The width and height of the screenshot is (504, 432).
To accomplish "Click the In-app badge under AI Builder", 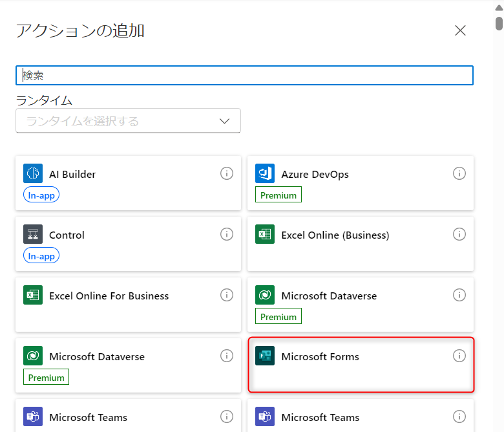I will coord(41,195).
